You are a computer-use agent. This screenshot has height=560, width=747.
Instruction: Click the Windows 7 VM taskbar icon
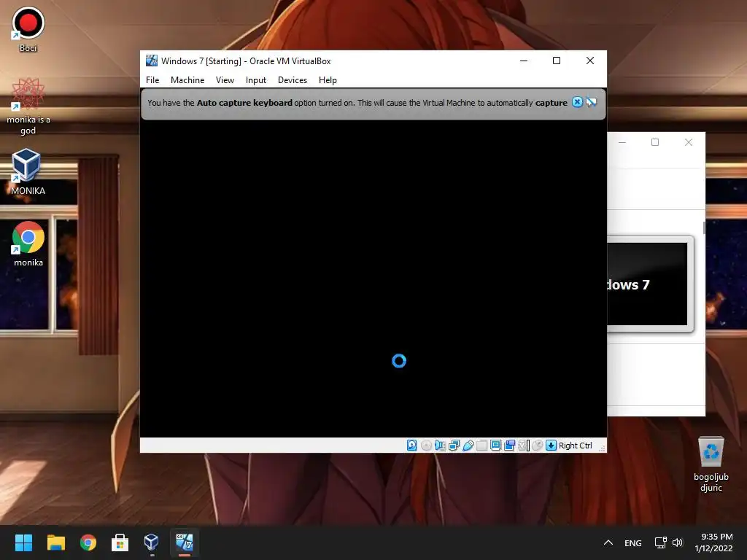185,542
